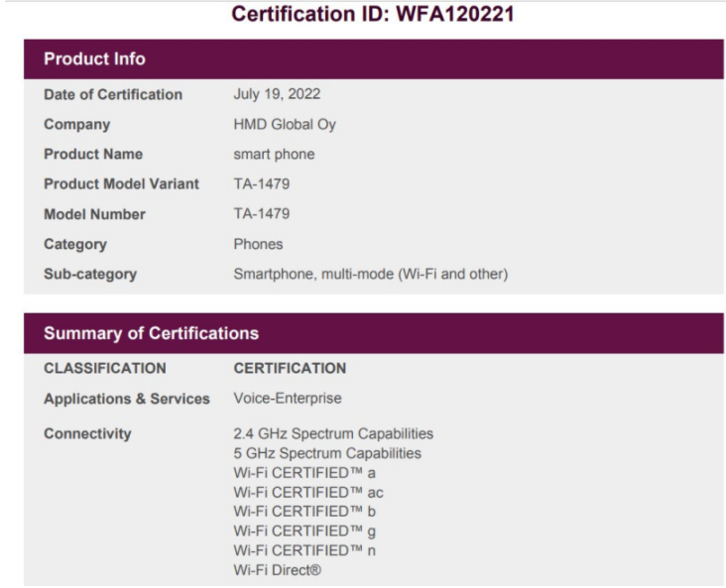The image size is (726, 588).
Task: Click the HMD Global Oy company name
Action: pos(285,125)
